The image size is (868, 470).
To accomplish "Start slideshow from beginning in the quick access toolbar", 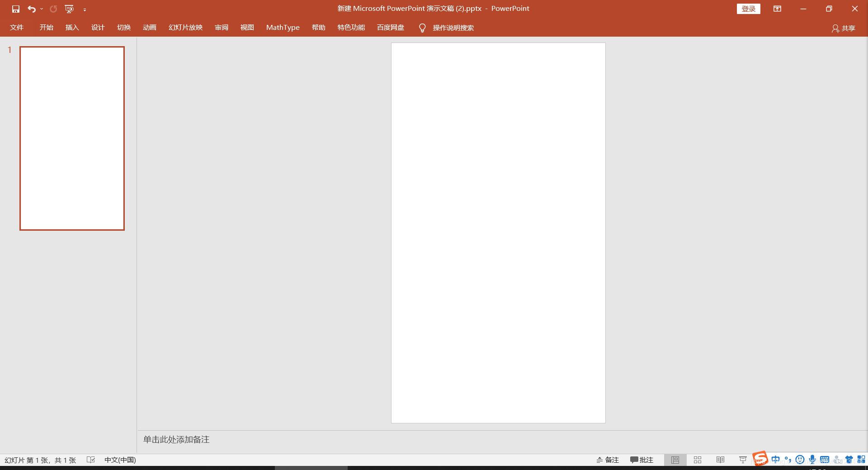I will pyautogui.click(x=69, y=9).
